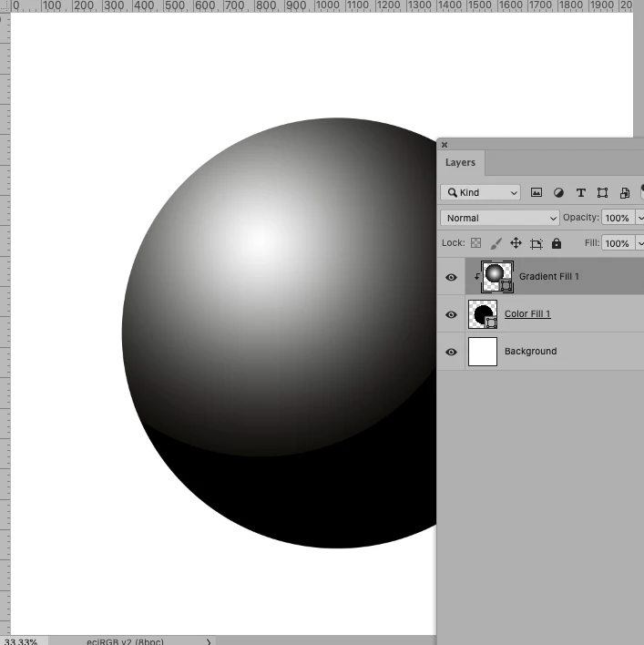Switch to the Layers tab
Viewport: 644px width, 645px height.
tap(460, 162)
